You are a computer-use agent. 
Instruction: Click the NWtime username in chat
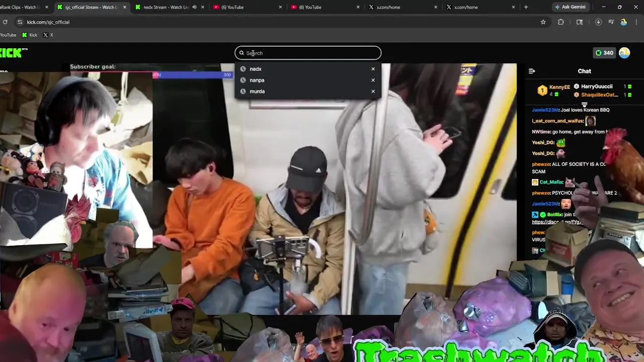click(541, 132)
